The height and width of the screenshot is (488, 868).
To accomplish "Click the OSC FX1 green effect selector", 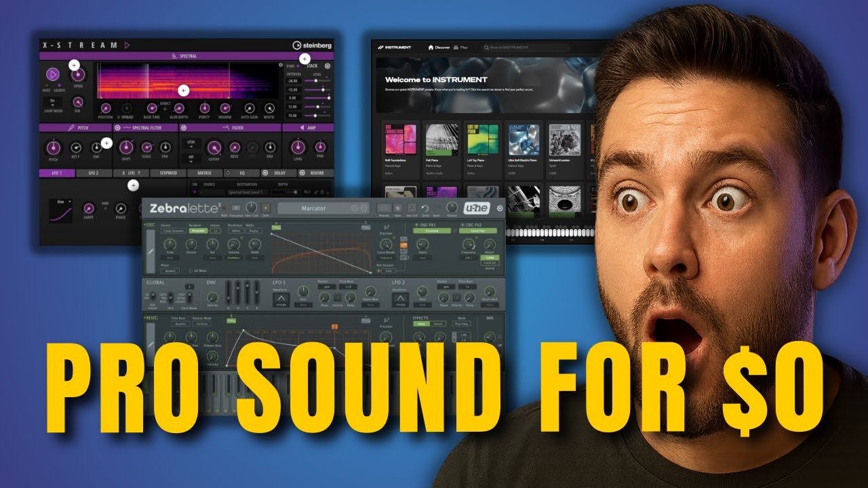I will click(x=432, y=230).
